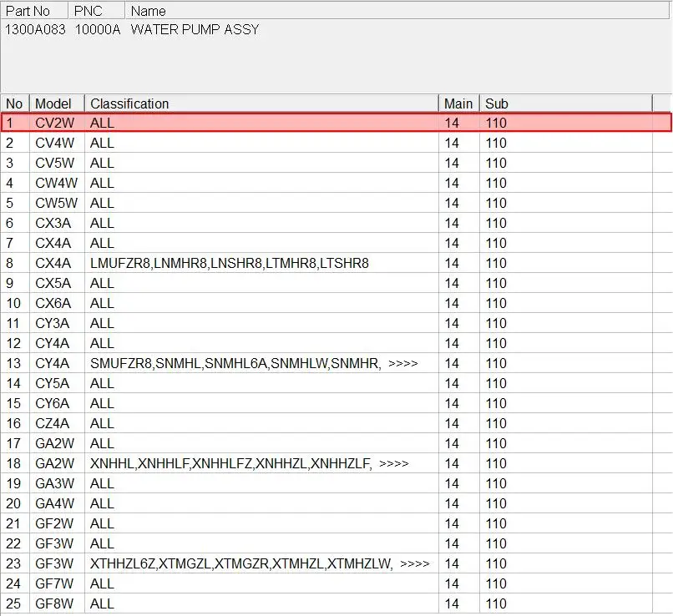Sort by the No column header
The width and height of the screenshot is (673, 616).
coord(15,104)
